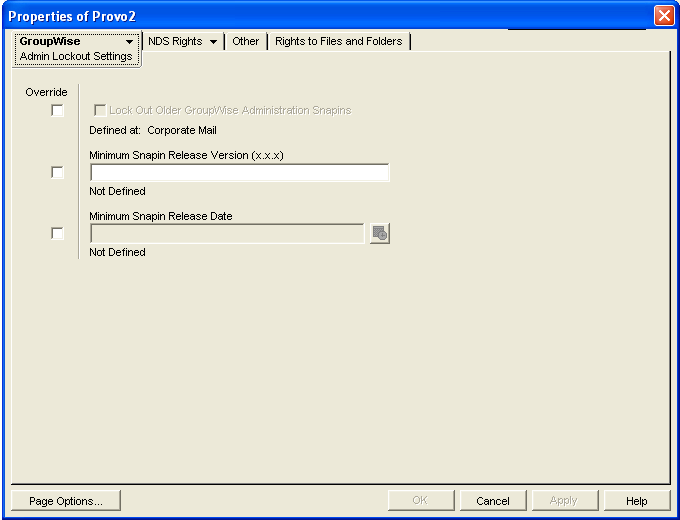Image resolution: width=680 pixels, height=520 pixels.
Task: Enable Override for Minimum Snapin Release Date
Action: pyautogui.click(x=57, y=233)
